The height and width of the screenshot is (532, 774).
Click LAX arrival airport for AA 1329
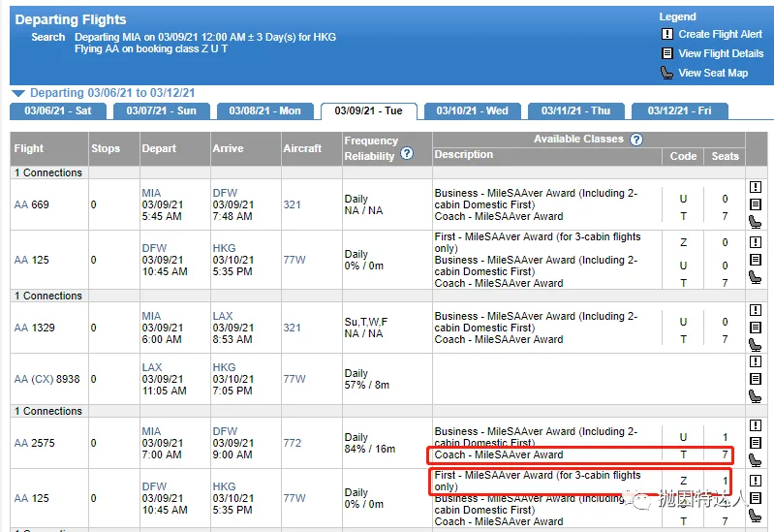click(223, 316)
